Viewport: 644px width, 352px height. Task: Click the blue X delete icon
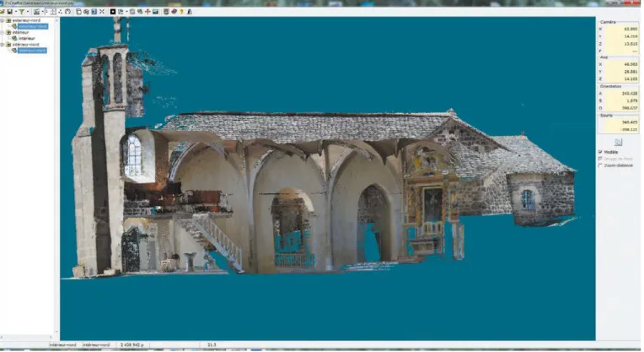[x=102, y=12]
